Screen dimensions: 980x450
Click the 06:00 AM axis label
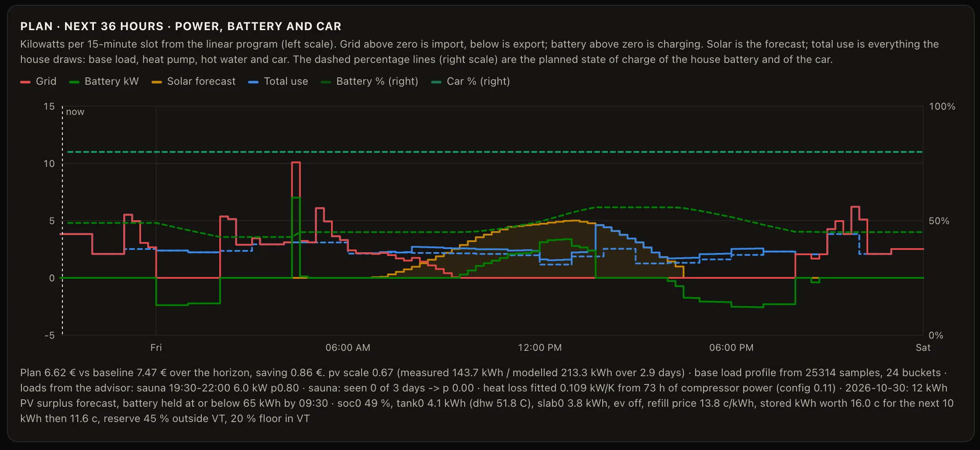coord(348,347)
